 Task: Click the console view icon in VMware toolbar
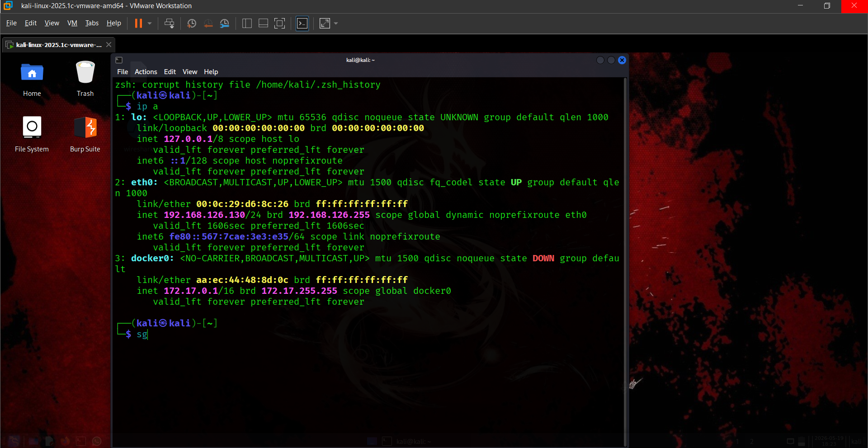tap(302, 23)
